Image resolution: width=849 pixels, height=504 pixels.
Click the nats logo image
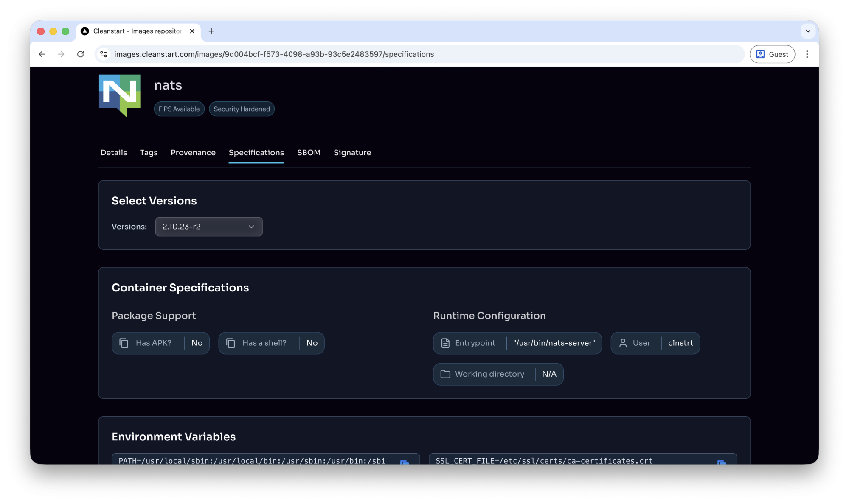[x=120, y=95]
